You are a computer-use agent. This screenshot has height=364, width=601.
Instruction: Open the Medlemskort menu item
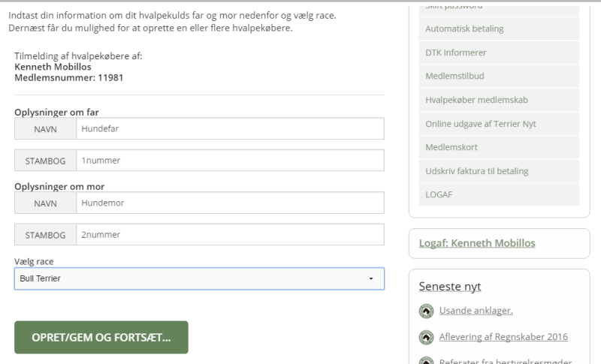tap(499, 147)
